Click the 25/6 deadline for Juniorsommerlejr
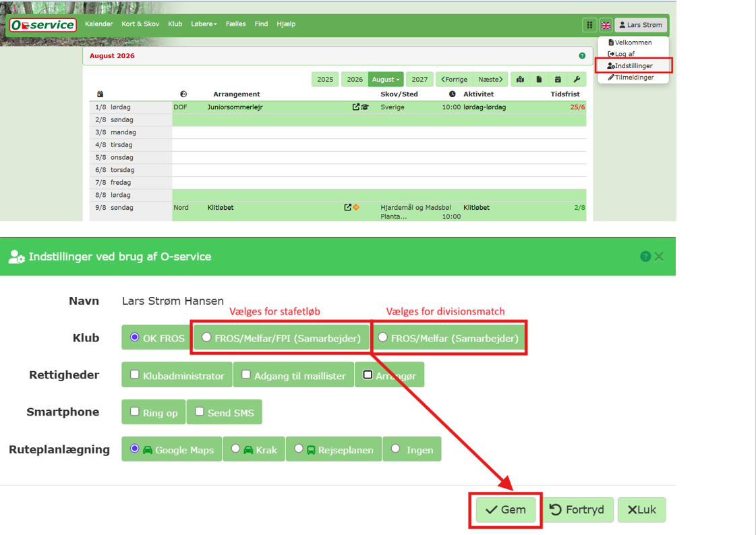This screenshot has width=756, height=535. [x=577, y=107]
